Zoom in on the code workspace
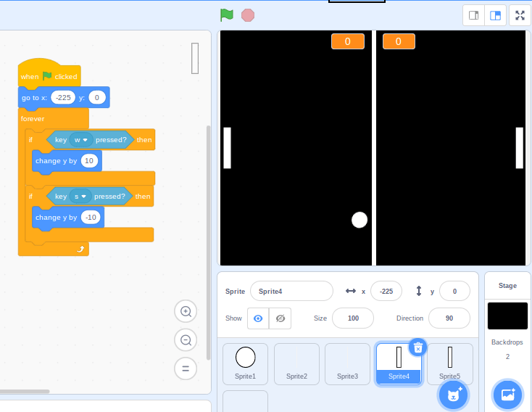The width and height of the screenshot is (532, 412). tap(186, 312)
